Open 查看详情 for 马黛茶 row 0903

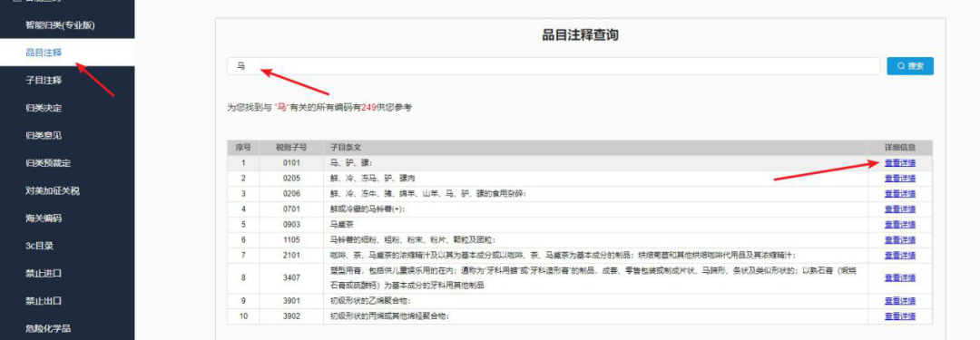900,224
